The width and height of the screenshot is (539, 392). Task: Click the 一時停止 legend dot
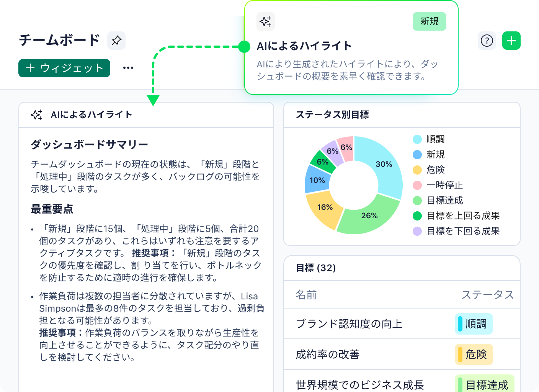(x=417, y=185)
